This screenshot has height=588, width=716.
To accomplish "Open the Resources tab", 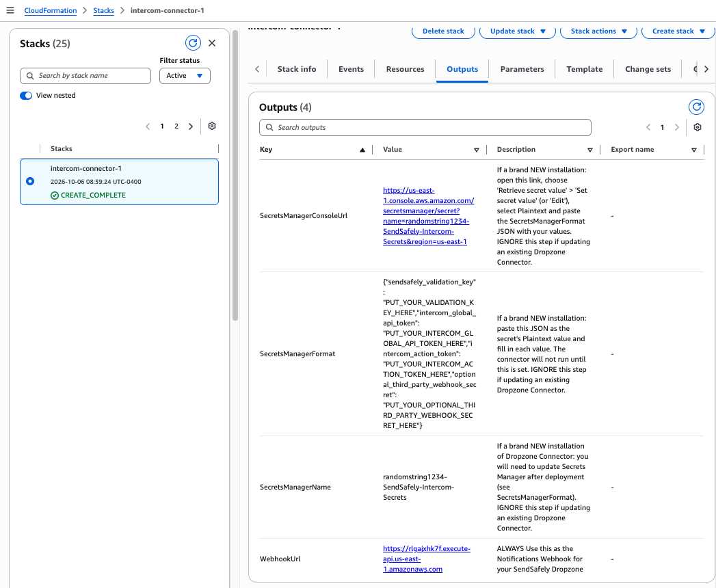I will click(405, 69).
